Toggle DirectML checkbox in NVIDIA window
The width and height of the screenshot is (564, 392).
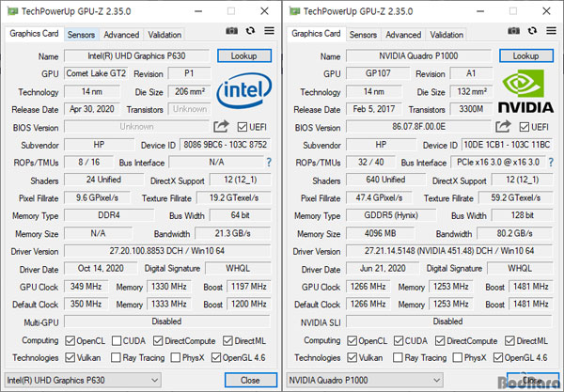(509, 340)
